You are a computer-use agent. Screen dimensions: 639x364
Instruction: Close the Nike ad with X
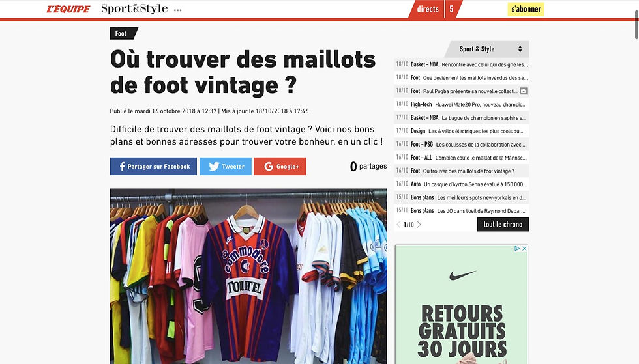(x=524, y=248)
